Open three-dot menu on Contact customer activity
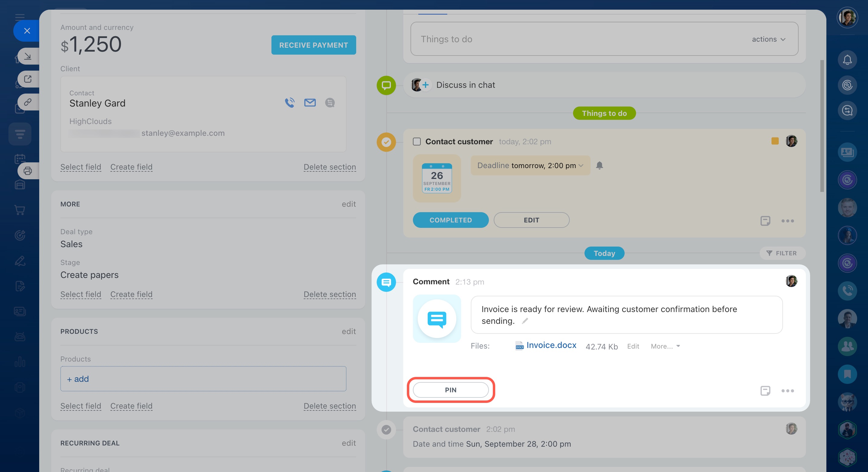The height and width of the screenshot is (472, 868). pos(787,221)
